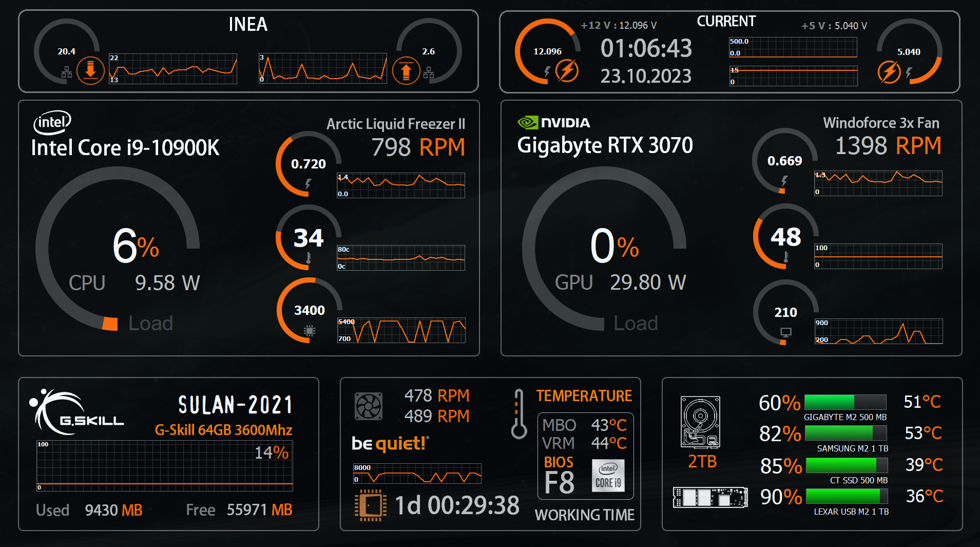Click the SULAN-2021 heading
Image resolution: width=980 pixels, height=547 pixels.
point(236,405)
